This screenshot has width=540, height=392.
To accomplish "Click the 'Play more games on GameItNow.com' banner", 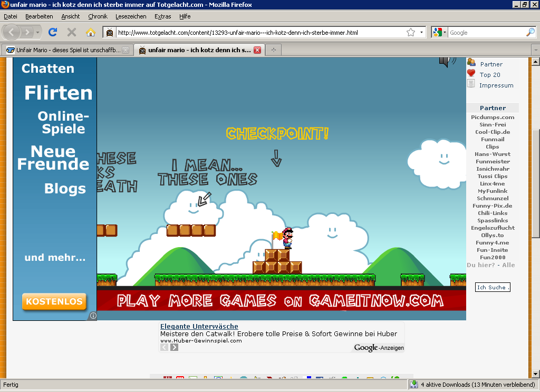I will tap(281, 301).
